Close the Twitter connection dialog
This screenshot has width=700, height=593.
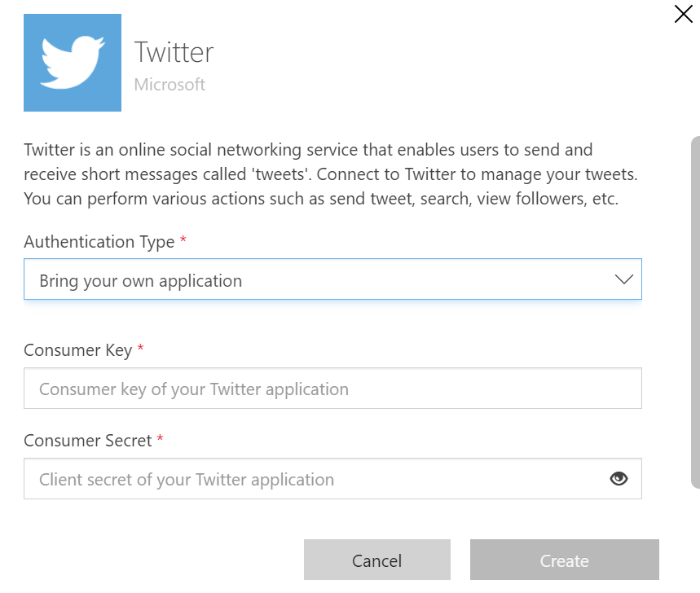point(683,14)
